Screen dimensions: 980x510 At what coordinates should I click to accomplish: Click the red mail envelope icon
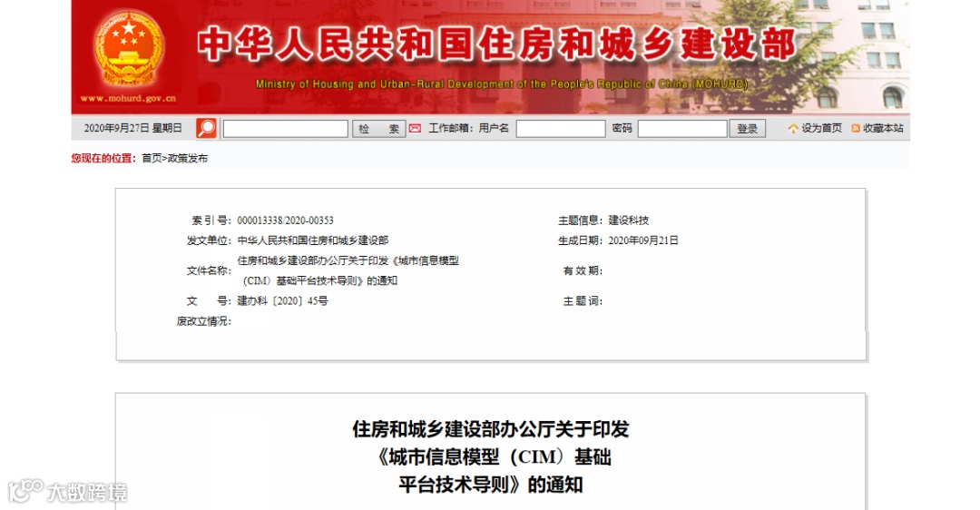[415, 128]
